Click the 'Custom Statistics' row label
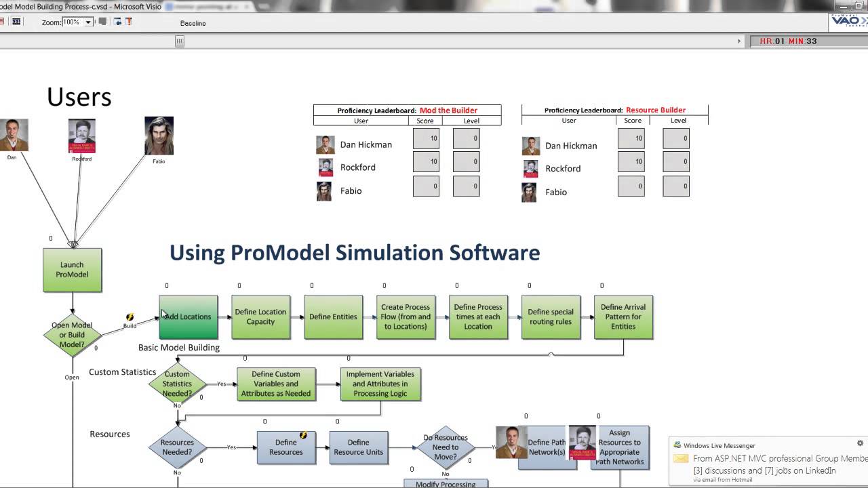868x488 pixels. pos(123,372)
